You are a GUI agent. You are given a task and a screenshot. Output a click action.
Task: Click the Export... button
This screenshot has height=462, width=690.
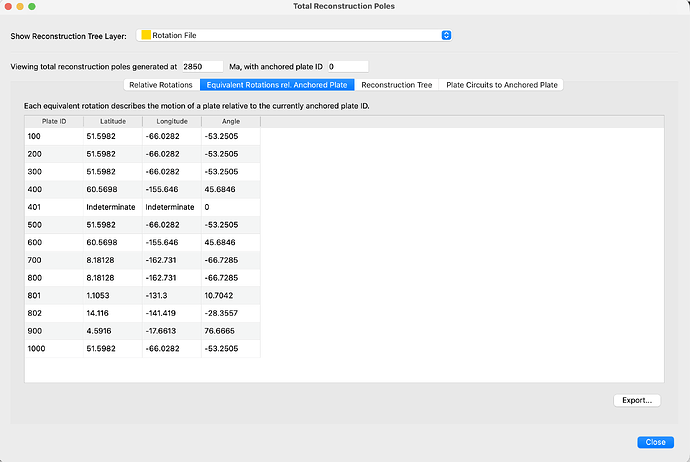pyautogui.click(x=637, y=400)
